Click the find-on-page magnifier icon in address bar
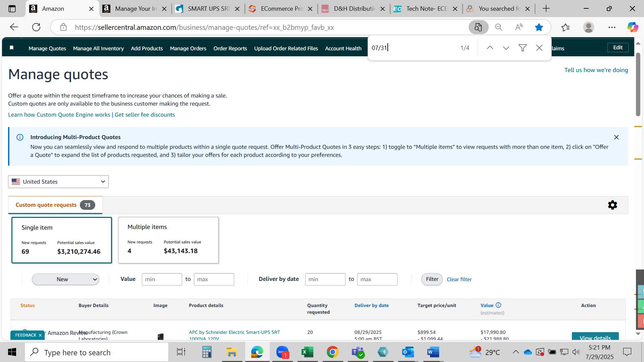Image resolution: width=644 pixels, height=362 pixels. [478, 27]
